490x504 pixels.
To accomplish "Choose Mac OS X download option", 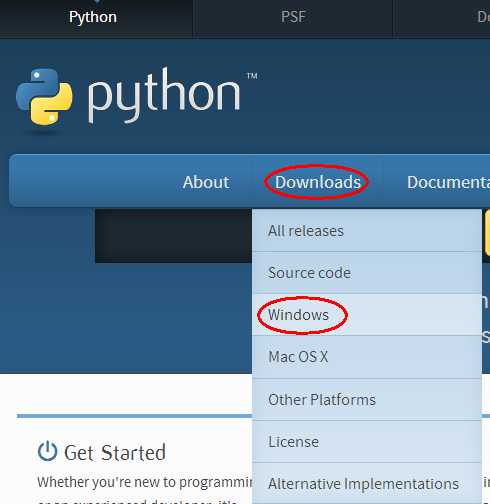I will click(367, 357).
